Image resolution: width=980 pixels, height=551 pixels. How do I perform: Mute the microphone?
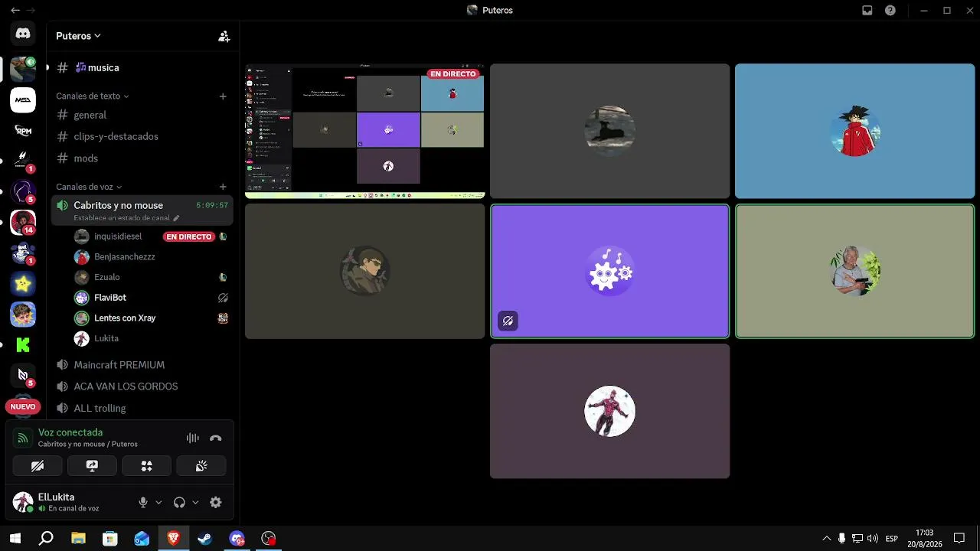(x=142, y=502)
